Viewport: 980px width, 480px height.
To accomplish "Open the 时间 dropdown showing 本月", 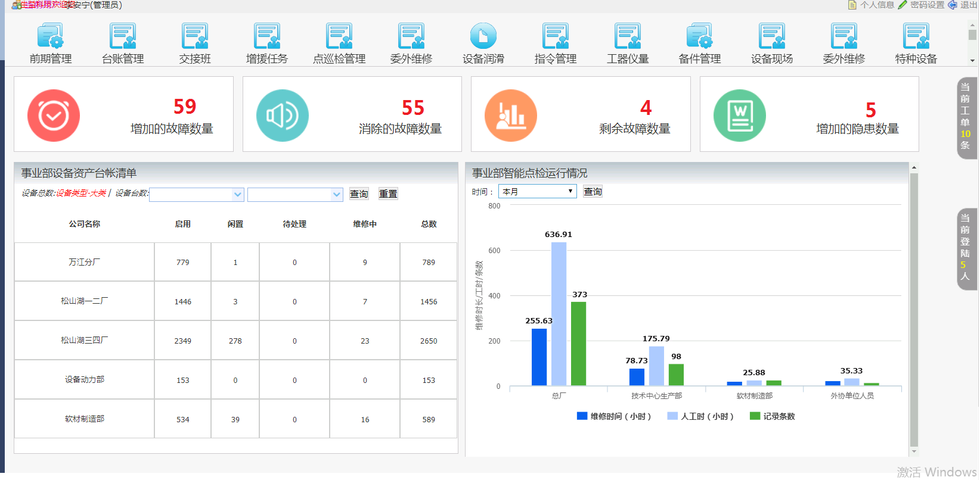I will (538, 191).
